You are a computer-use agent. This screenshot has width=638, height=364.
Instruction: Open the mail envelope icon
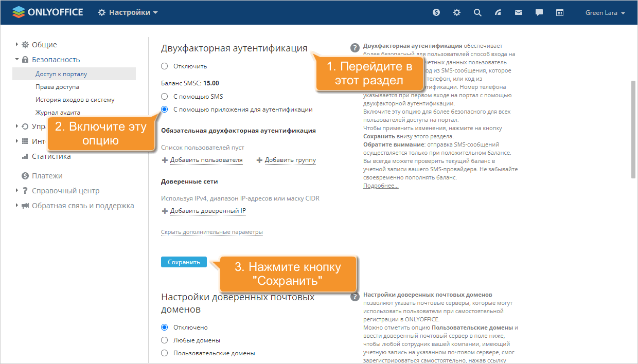[x=519, y=13]
